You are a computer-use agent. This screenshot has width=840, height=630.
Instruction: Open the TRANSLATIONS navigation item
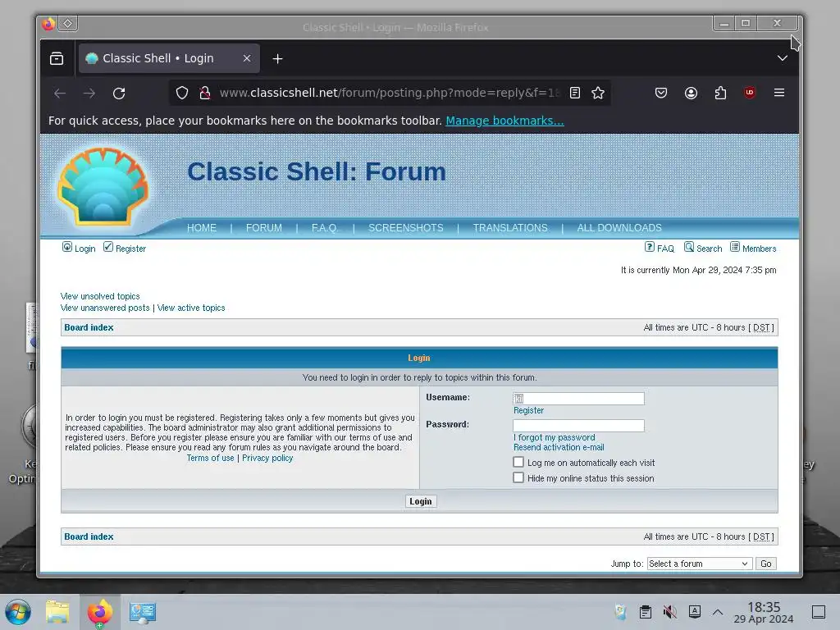(510, 228)
